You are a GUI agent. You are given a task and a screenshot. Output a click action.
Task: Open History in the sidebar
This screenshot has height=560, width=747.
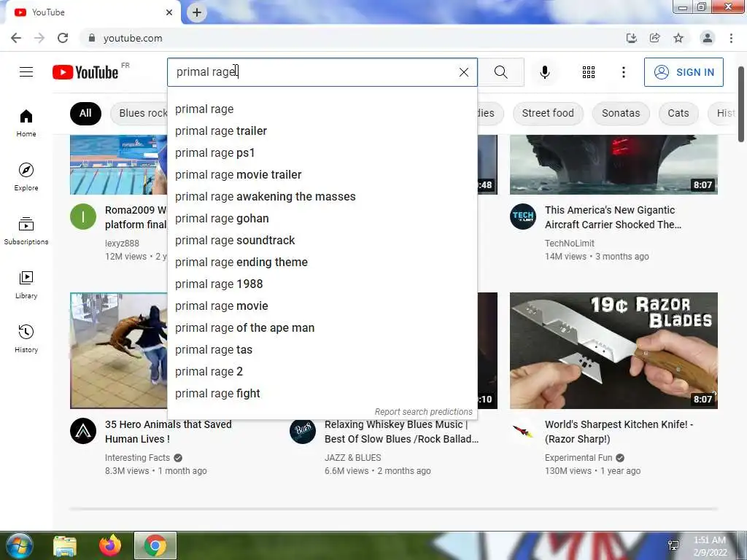(26, 338)
